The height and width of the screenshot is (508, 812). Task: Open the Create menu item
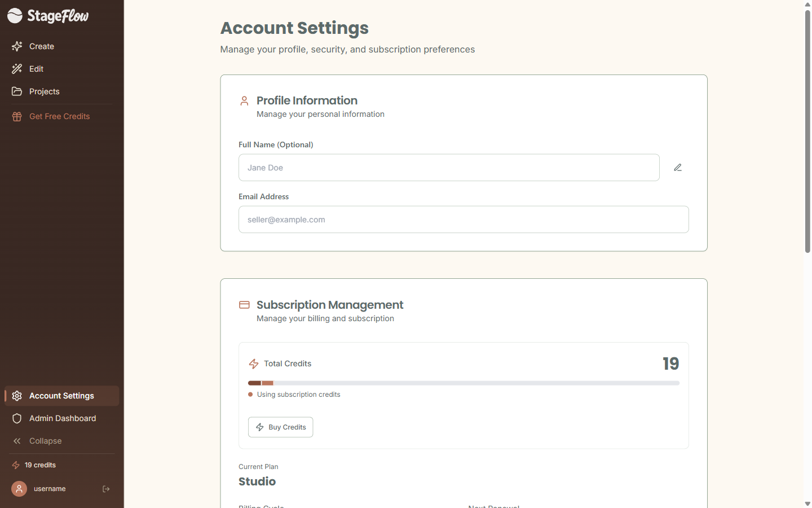pyautogui.click(x=62, y=46)
